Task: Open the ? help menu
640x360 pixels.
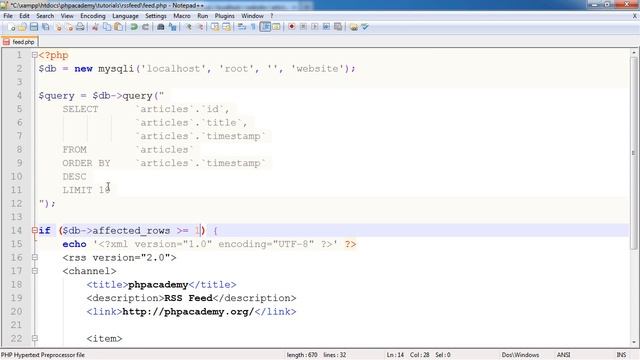Action: tap(272, 16)
